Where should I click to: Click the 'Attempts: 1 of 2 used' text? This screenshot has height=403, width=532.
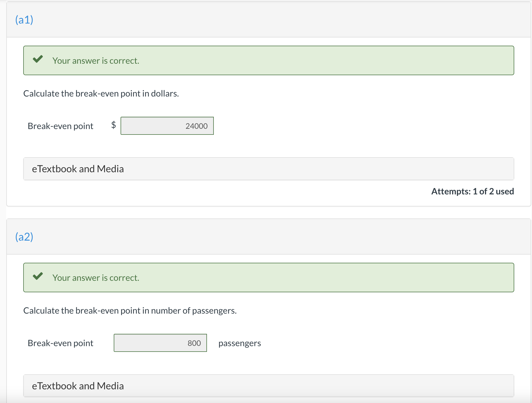point(472,191)
